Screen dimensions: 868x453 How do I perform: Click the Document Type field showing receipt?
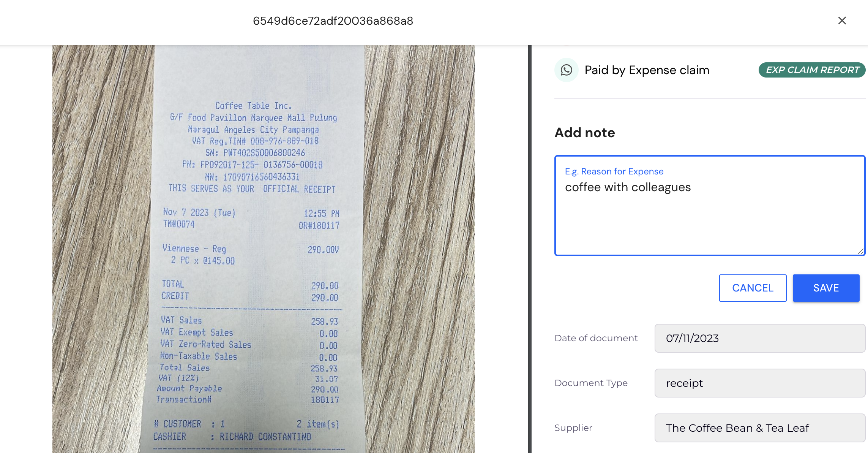click(760, 383)
